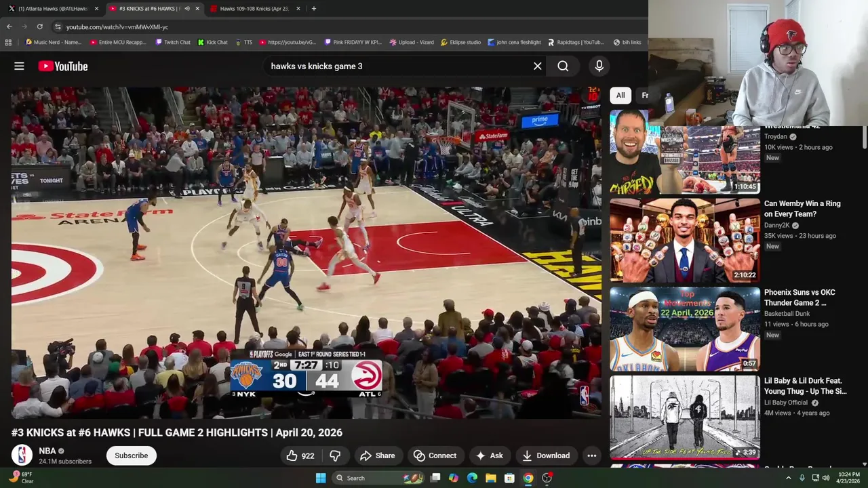Go to the YouTube home logo
Screen dimensions: 868x488
point(63,66)
